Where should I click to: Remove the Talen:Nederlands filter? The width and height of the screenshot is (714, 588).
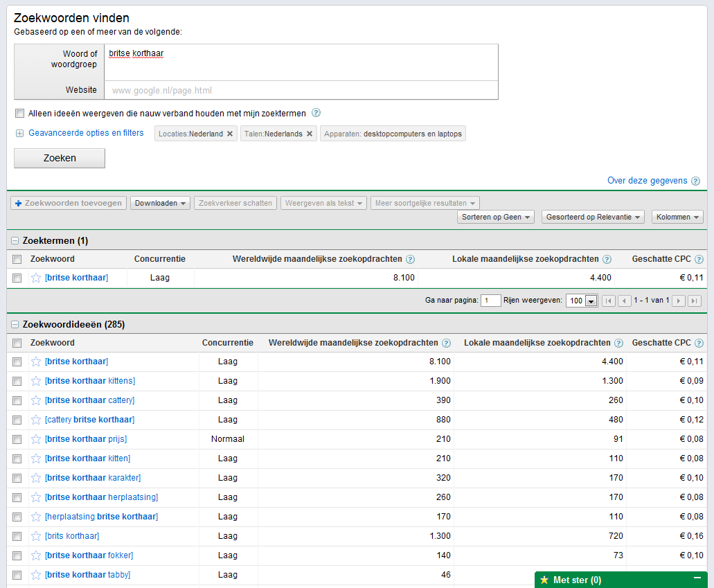[310, 134]
